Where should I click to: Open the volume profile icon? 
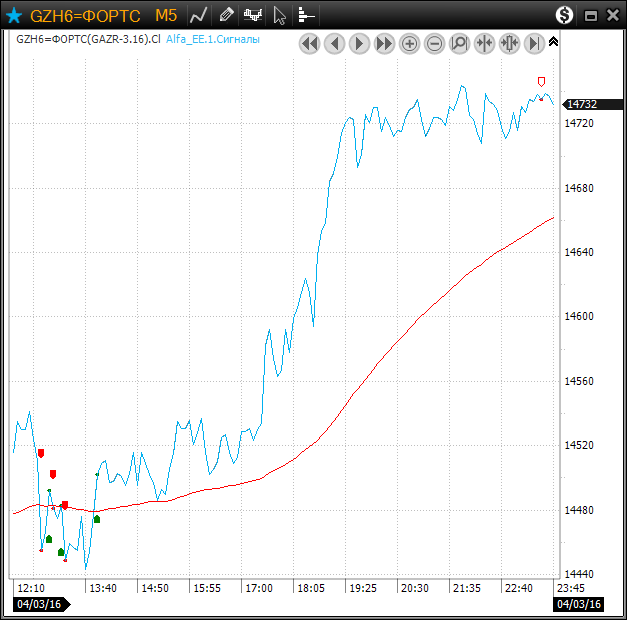pyautogui.click(x=306, y=15)
